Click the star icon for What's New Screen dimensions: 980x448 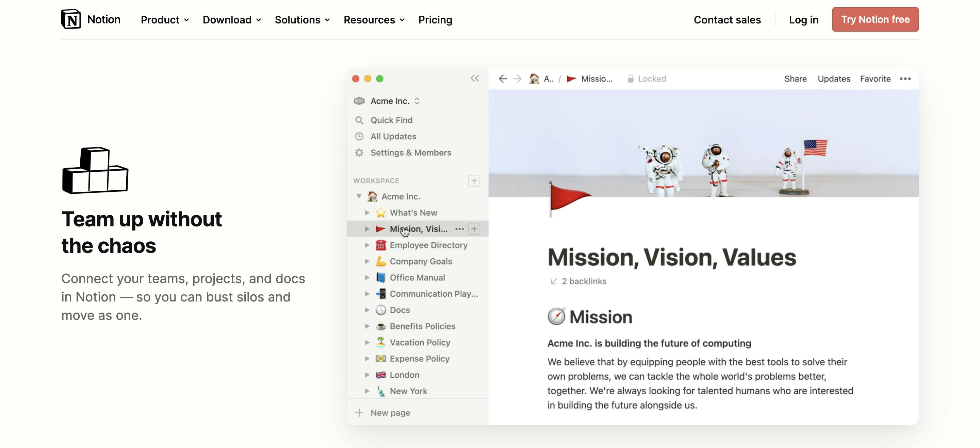[x=381, y=213]
